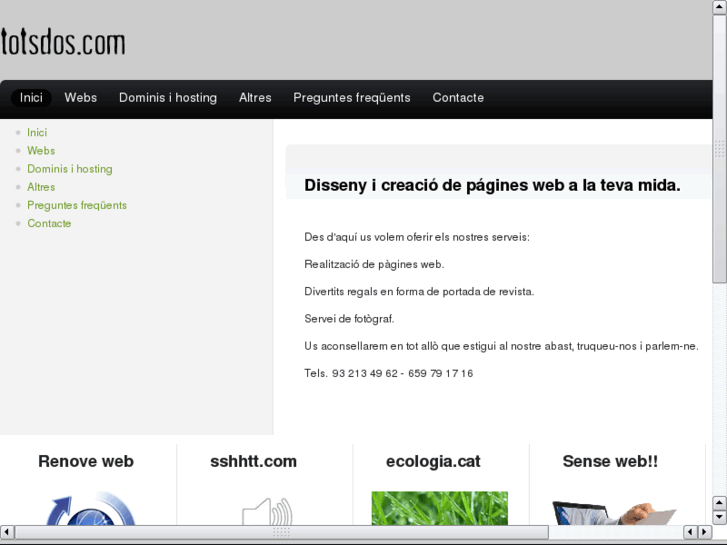
Task: Click the vertical scrollbar down arrow at bottom
Action: [x=720, y=517]
